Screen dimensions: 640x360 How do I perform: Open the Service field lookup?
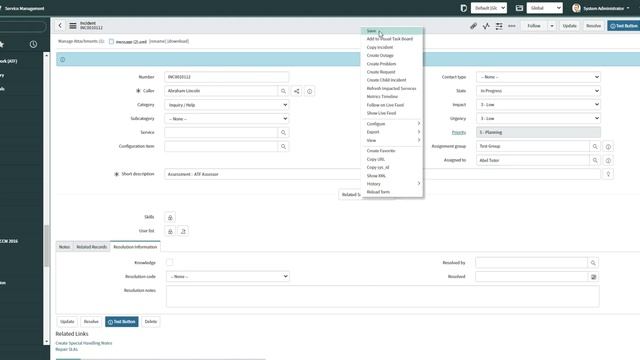283,132
